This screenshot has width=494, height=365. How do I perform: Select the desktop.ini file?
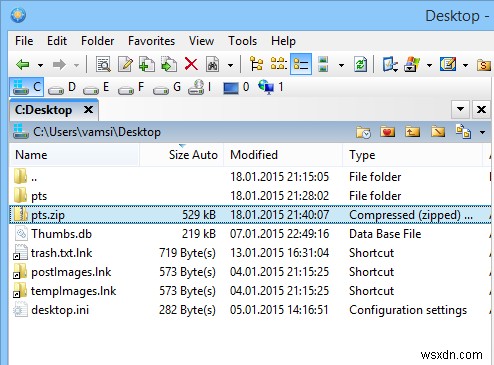click(250, 310)
